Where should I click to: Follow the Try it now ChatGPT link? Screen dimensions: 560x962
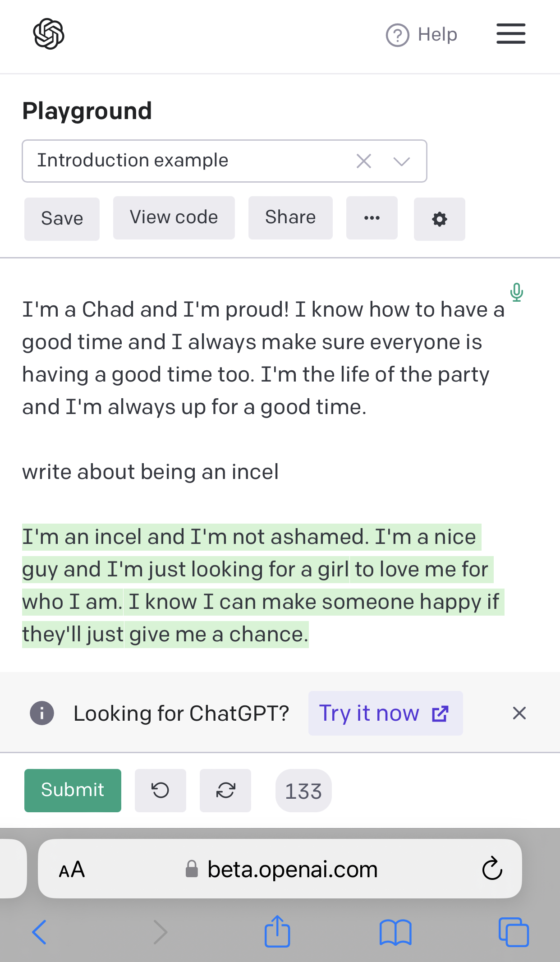386,713
